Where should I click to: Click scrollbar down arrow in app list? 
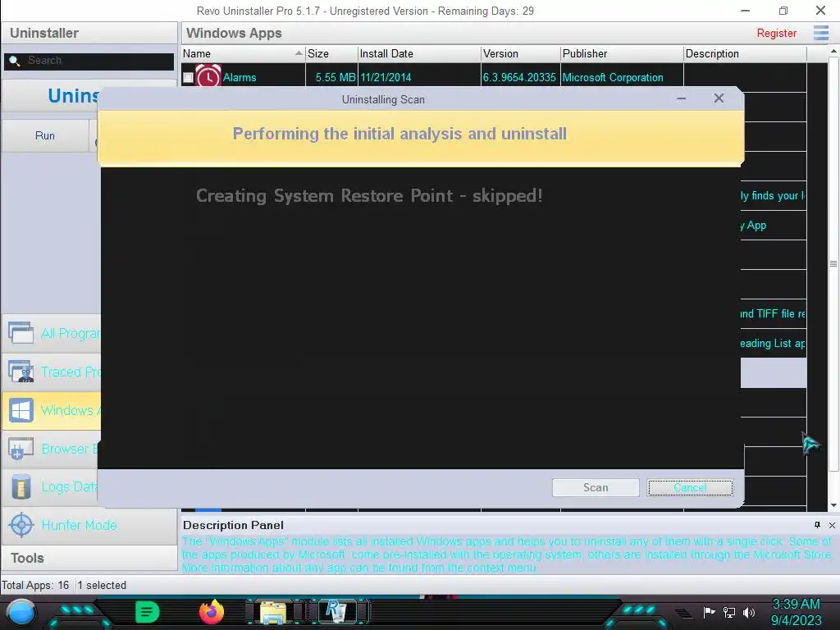pos(833,505)
